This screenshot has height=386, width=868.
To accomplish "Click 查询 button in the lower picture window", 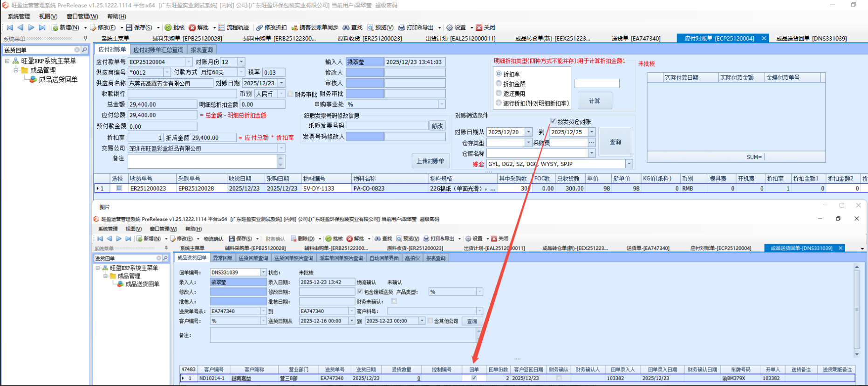I will point(472,321).
